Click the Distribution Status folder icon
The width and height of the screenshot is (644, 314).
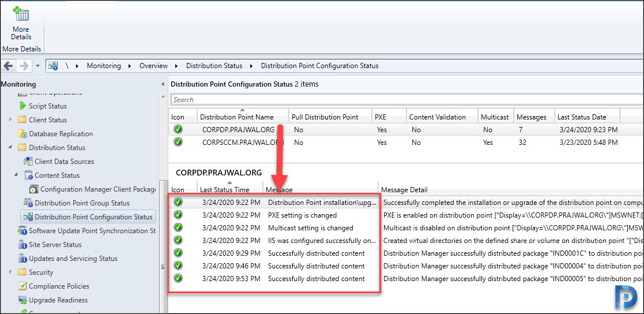point(22,148)
